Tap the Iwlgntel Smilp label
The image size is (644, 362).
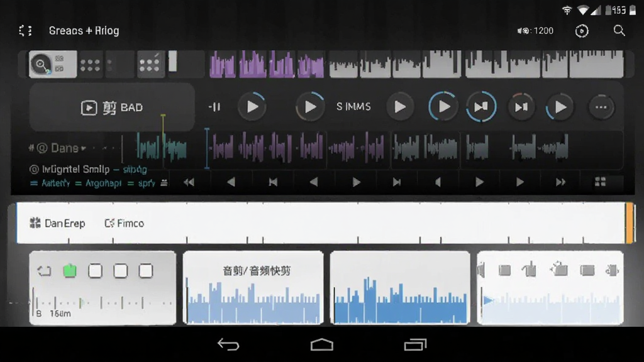[x=75, y=169]
